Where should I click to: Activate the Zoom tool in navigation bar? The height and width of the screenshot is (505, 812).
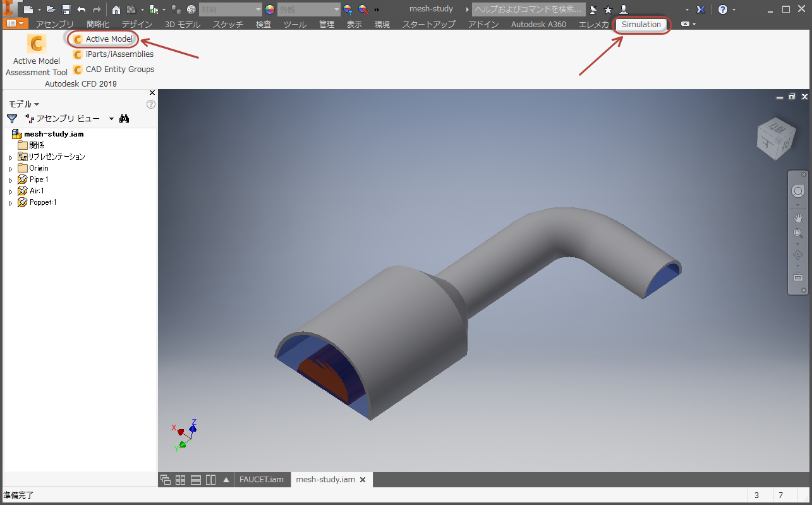(x=798, y=233)
